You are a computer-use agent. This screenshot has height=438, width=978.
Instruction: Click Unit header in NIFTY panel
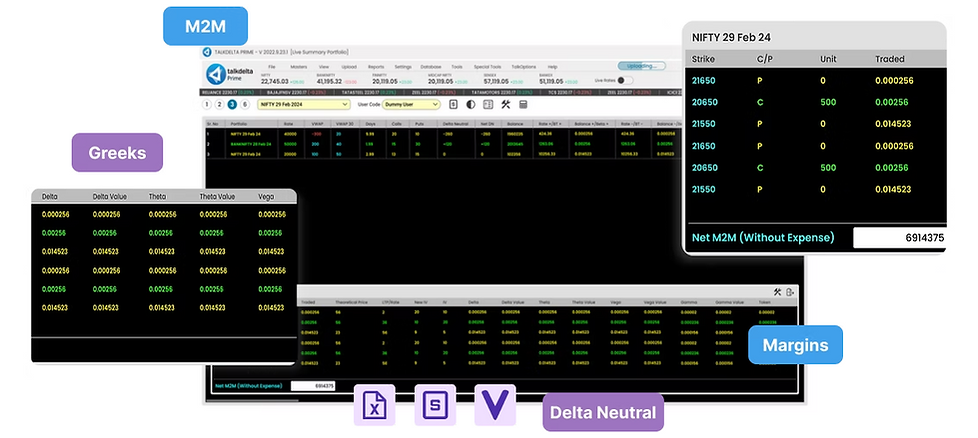point(829,59)
